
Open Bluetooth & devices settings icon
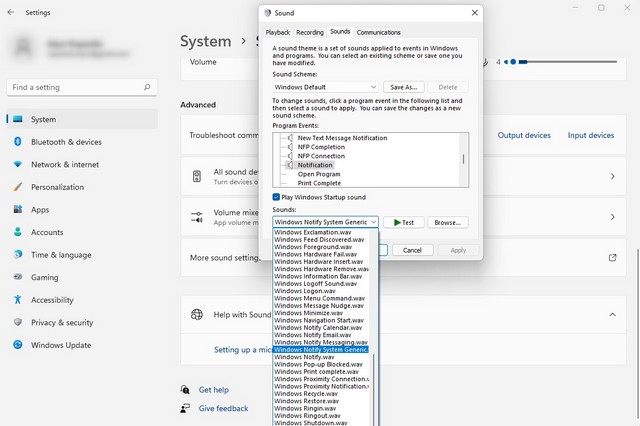(18, 142)
